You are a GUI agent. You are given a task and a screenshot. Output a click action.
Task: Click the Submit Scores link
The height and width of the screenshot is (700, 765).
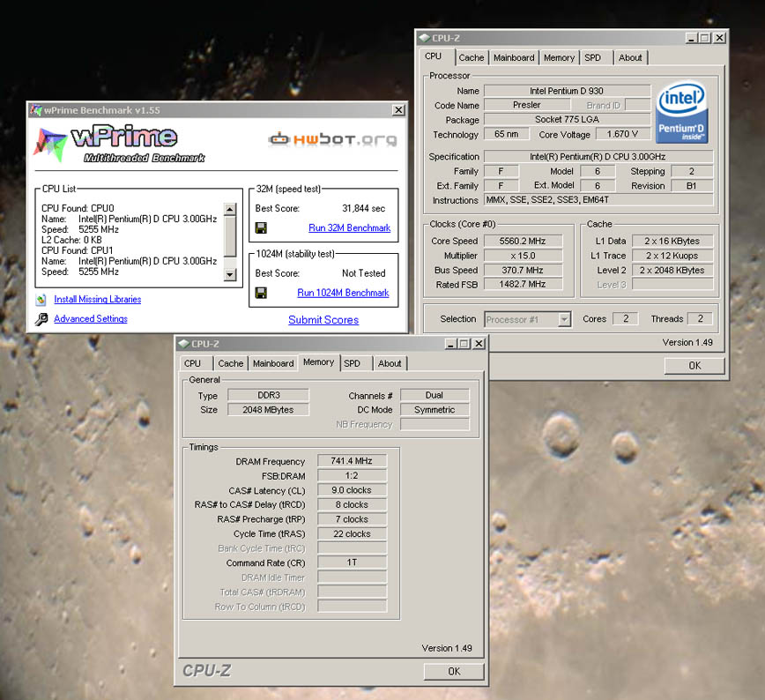(x=323, y=320)
